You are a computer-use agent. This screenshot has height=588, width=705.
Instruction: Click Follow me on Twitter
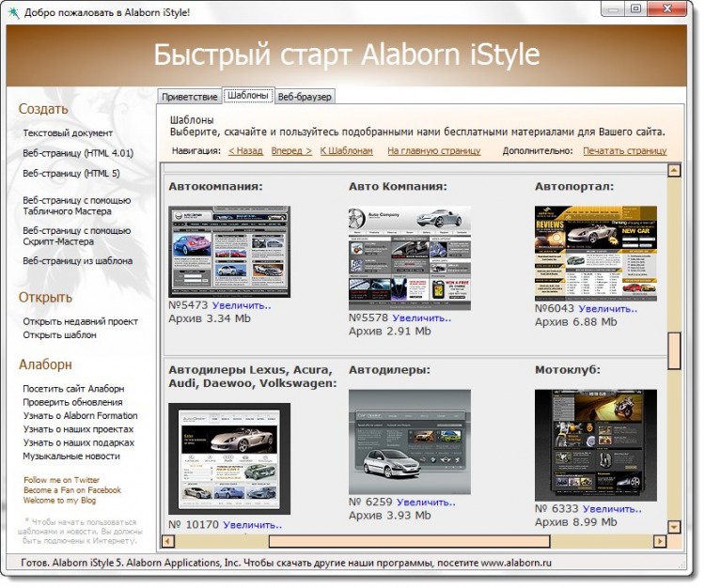point(62,480)
